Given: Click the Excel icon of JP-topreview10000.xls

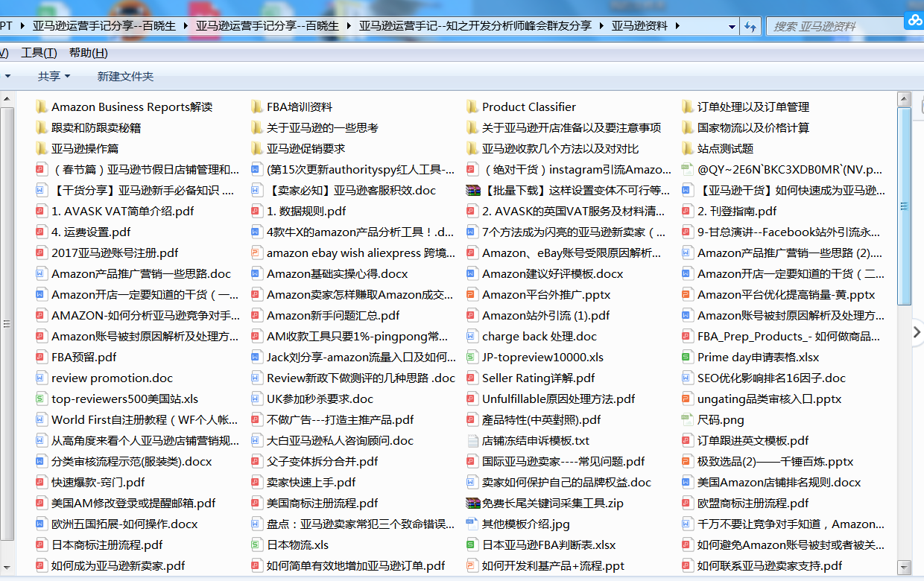Looking at the screenshot, I should (x=472, y=357).
